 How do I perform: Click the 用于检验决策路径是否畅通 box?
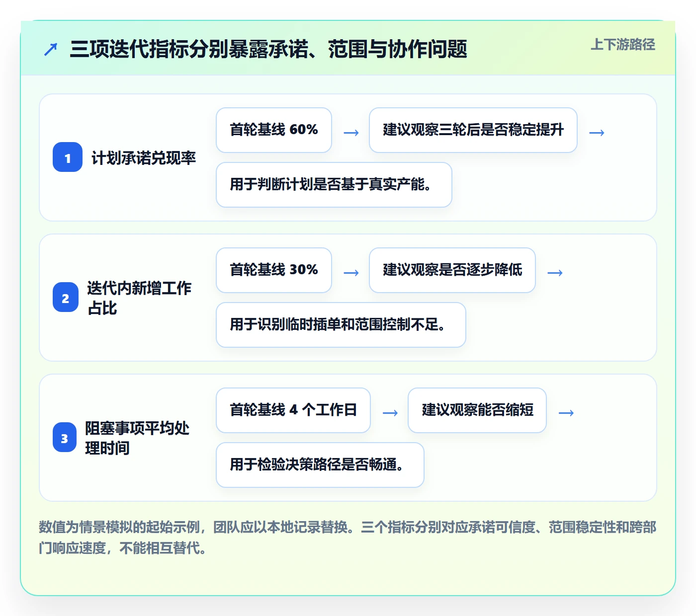[320, 465]
